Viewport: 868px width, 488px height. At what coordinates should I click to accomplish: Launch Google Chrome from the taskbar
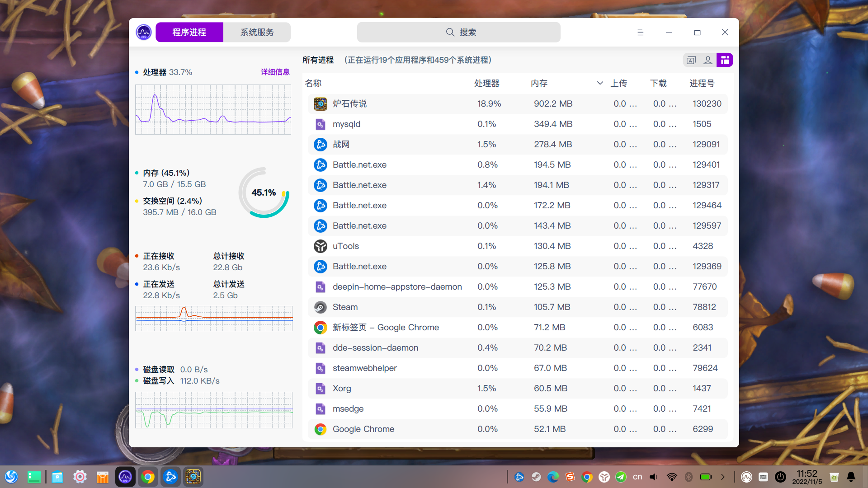click(148, 476)
